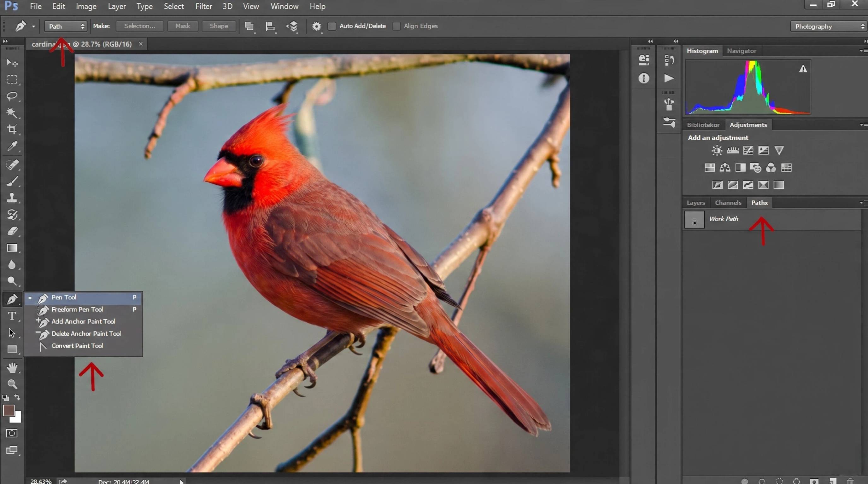
Task: Open the Histogram panel menu
Action: tap(864, 51)
